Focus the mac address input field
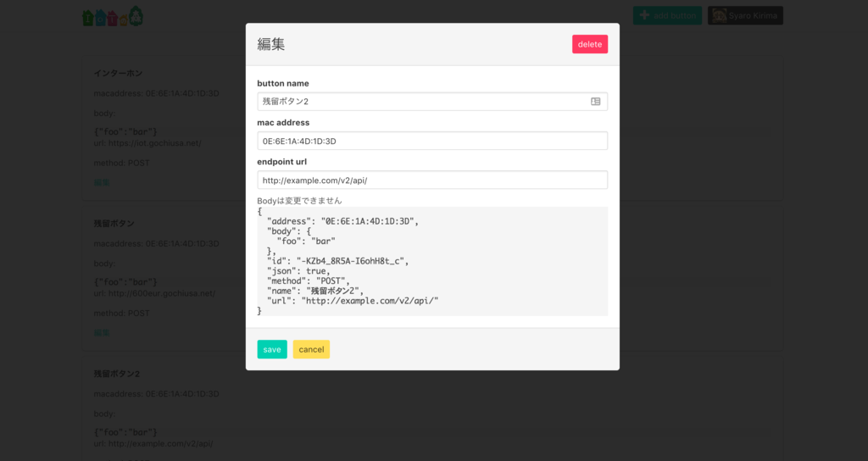This screenshot has height=461, width=868. [x=432, y=141]
